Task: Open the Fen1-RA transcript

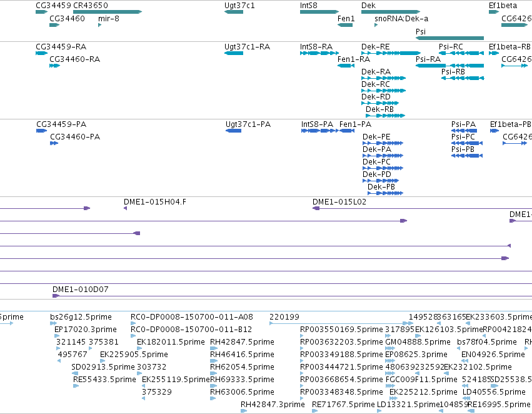Action: pos(346,66)
